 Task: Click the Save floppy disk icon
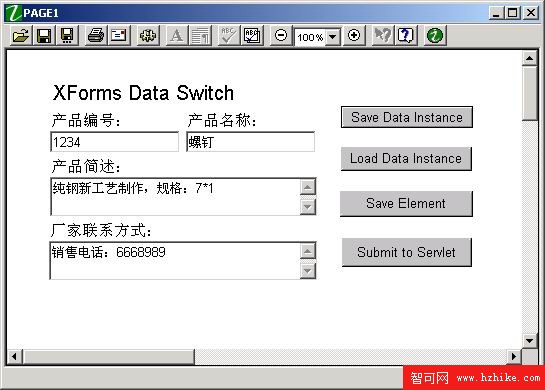pyautogui.click(x=44, y=35)
